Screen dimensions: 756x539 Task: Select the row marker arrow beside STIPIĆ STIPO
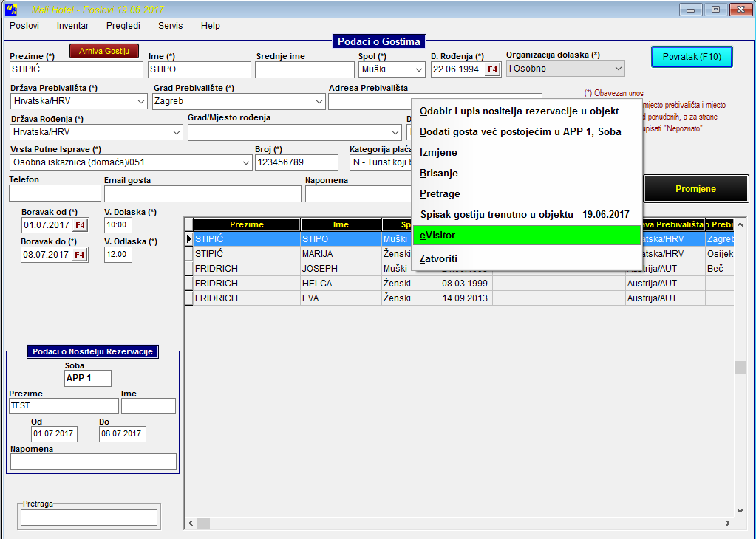189,239
